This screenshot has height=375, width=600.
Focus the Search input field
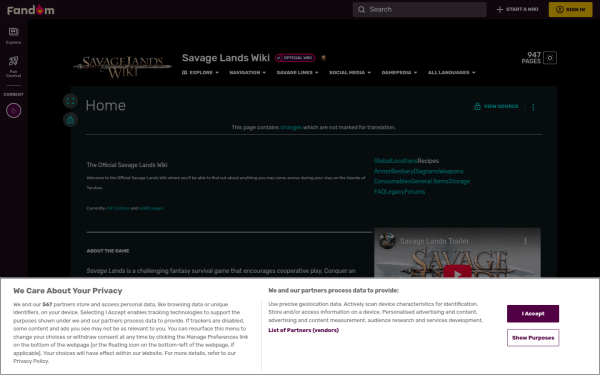419,10
